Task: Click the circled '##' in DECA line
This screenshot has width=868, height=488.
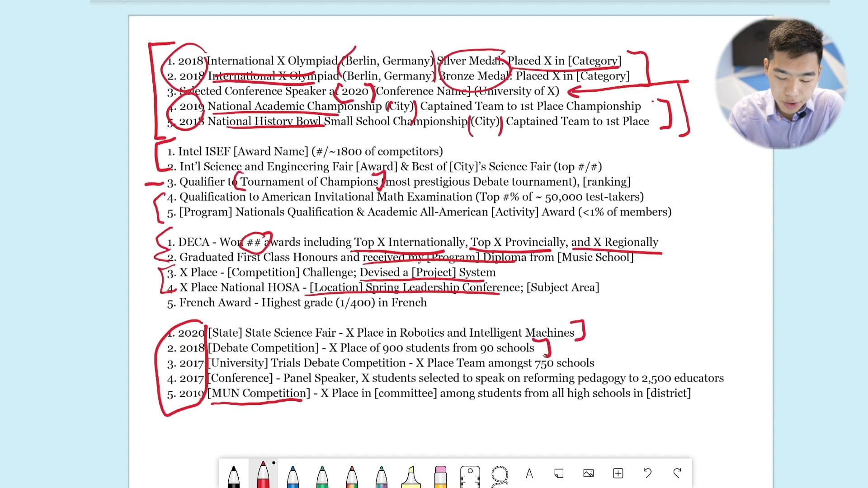Action: click(x=254, y=242)
